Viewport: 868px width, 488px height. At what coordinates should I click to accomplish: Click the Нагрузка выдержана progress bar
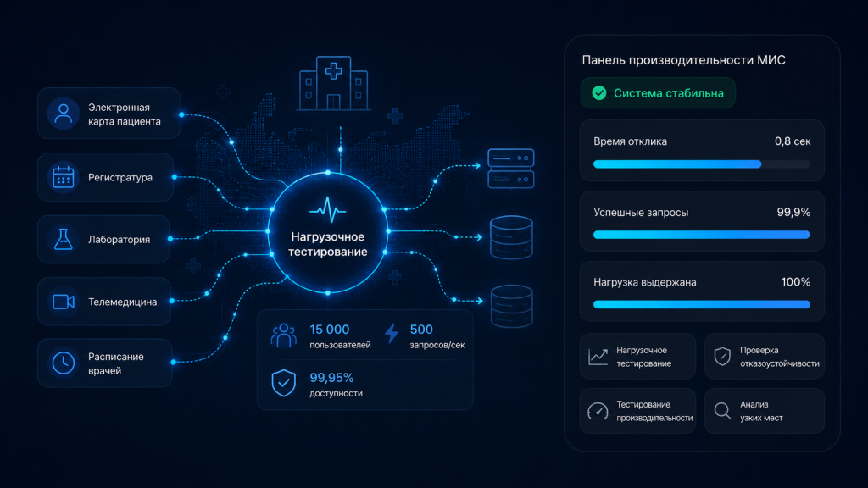tap(701, 304)
